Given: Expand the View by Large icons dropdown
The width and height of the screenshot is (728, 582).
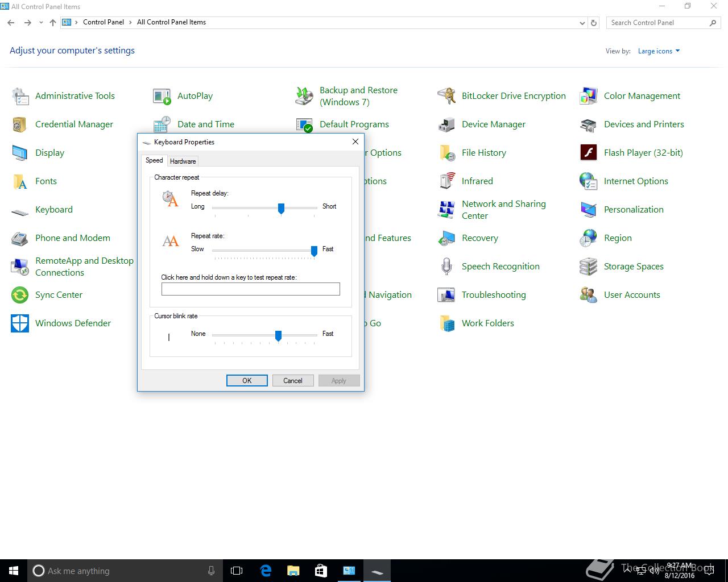Looking at the screenshot, I should tap(659, 51).
